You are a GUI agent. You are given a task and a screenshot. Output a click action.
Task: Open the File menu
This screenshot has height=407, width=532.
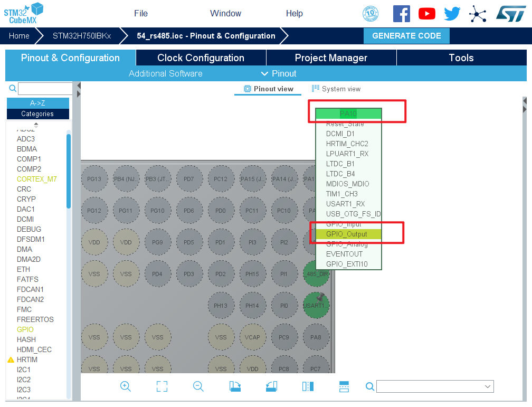(x=141, y=14)
